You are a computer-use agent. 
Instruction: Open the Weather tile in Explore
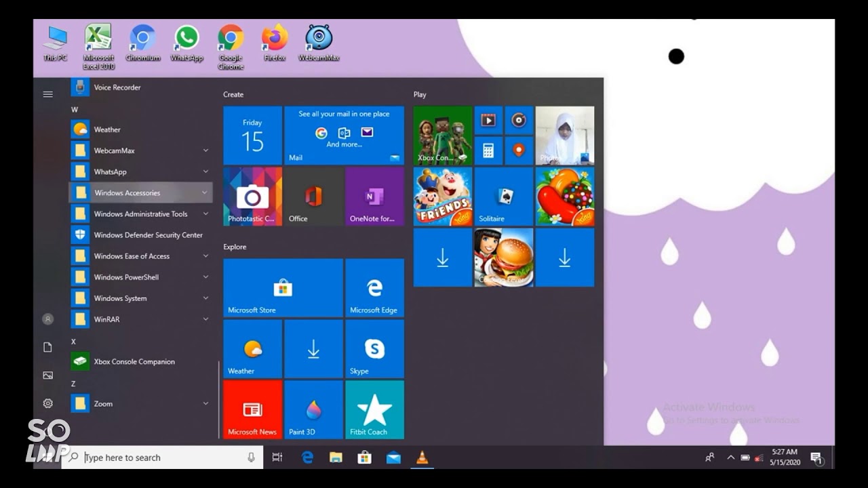click(x=252, y=349)
